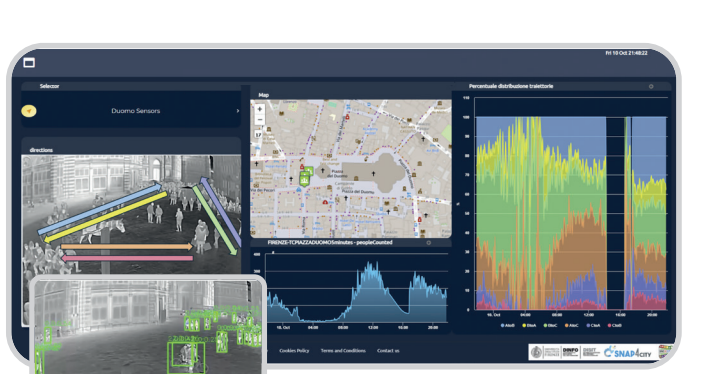Screen dimensions: 720x374
Task: Click the red marker on Via dei Martelli
Action: click(347, 117)
